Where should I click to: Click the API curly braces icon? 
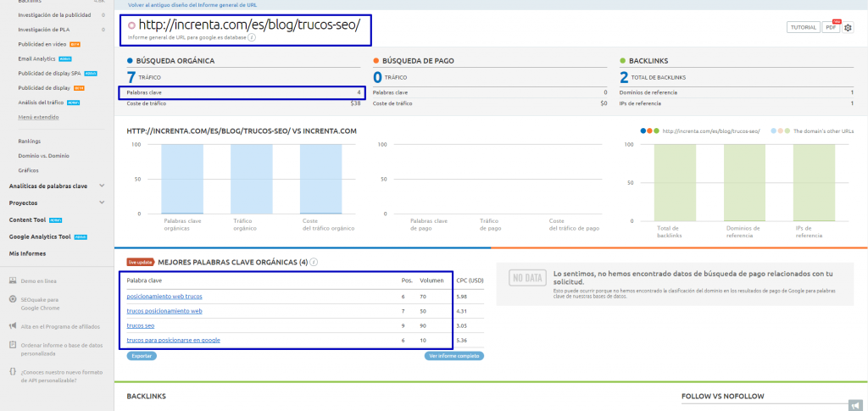(12, 372)
